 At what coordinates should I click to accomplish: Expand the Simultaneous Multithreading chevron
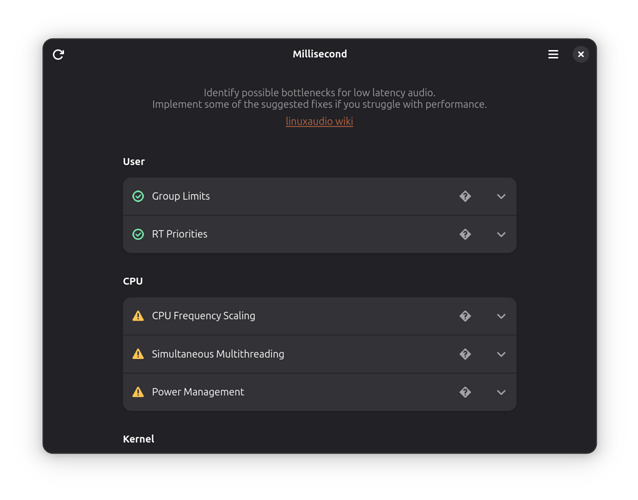pyautogui.click(x=501, y=354)
